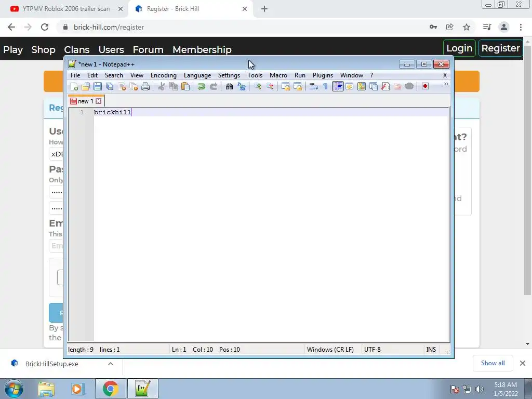Reload the Brick Hill page
532x399 pixels.
pyautogui.click(x=45, y=27)
